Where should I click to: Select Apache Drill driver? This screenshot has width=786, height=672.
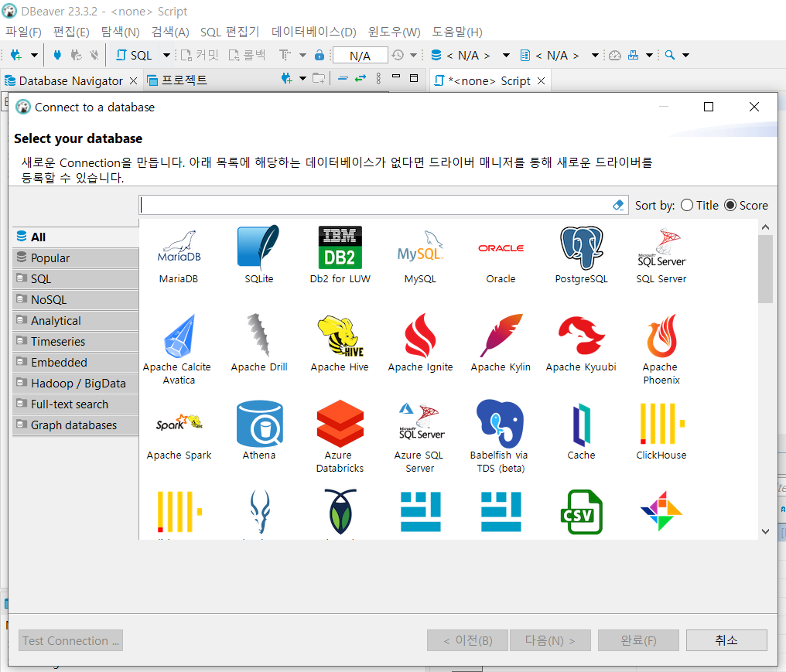(x=259, y=343)
